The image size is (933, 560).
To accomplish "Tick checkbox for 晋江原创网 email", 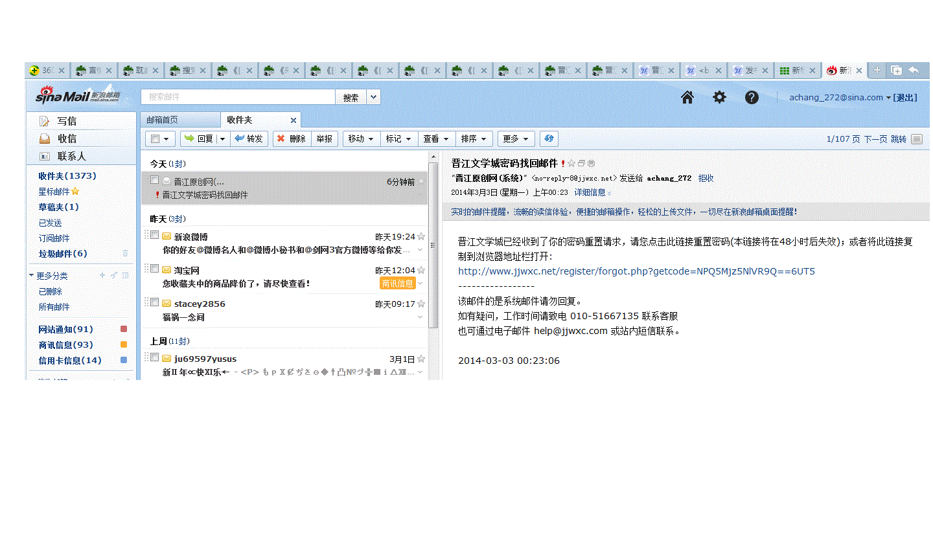I will pyautogui.click(x=154, y=180).
